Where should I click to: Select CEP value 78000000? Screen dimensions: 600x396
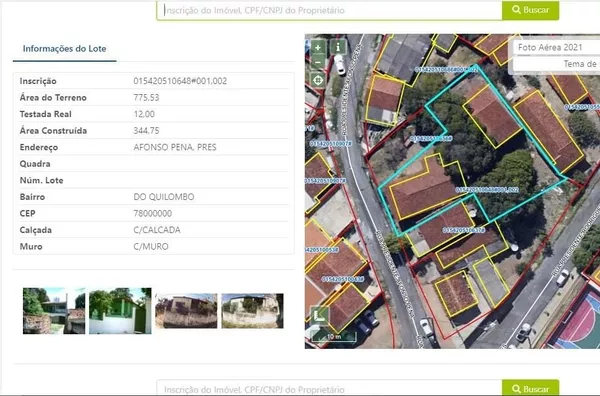click(153, 213)
